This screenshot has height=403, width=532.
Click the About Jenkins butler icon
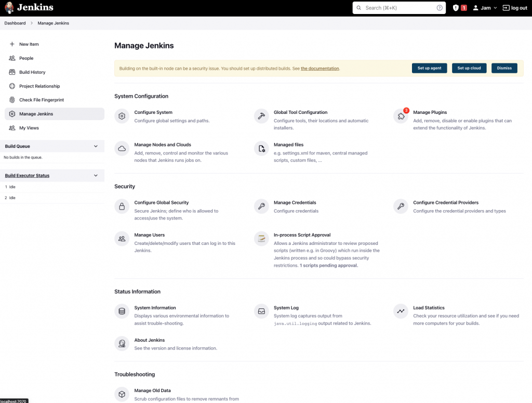122,344
